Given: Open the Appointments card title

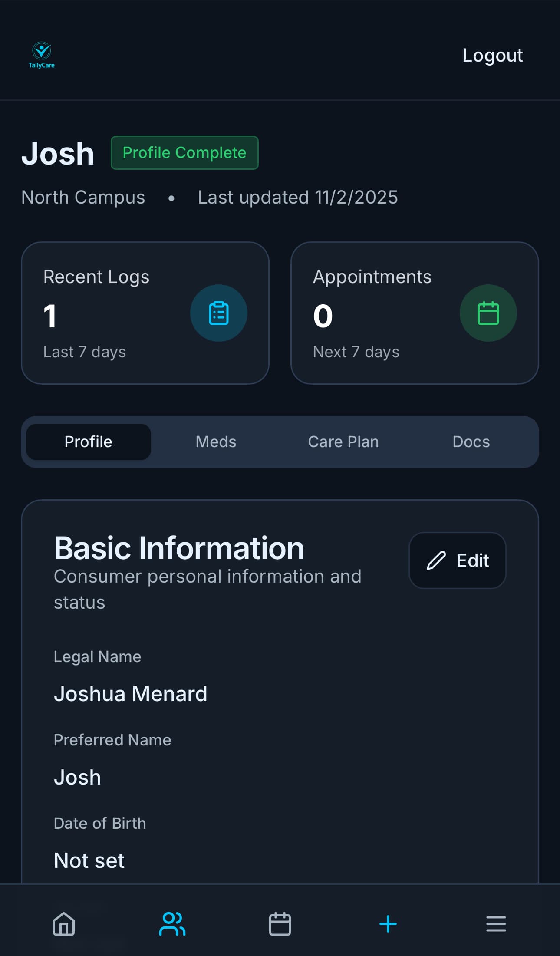Looking at the screenshot, I should click(372, 277).
